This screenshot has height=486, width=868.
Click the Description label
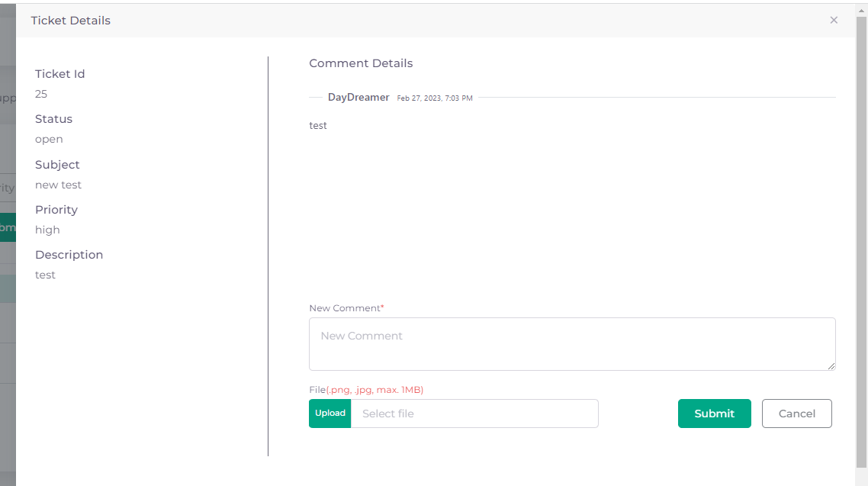pyautogui.click(x=69, y=255)
